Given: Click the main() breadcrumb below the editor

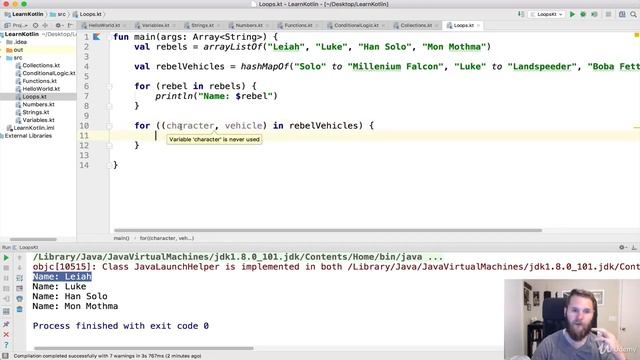Looking at the screenshot, I should [121, 238].
